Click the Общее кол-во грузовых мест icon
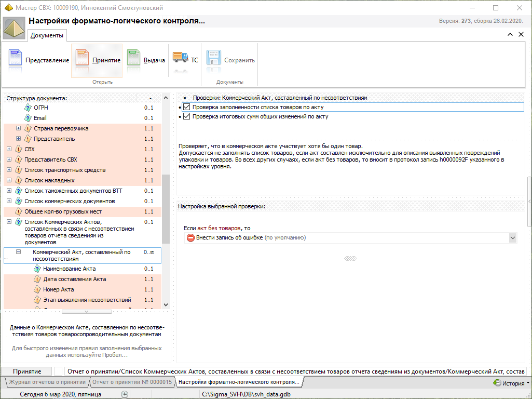Viewport: 532px width, 399px height. [x=19, y=211]
